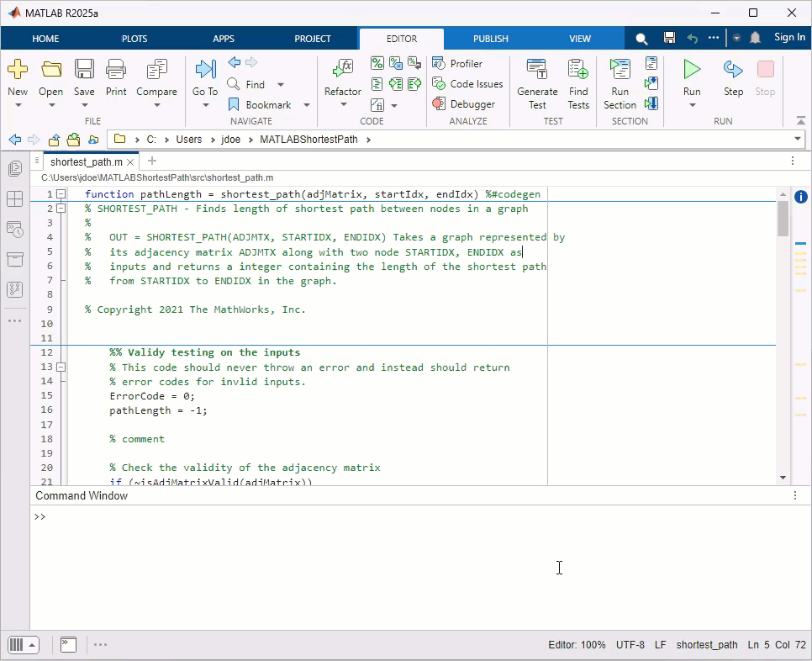
Task: Collapse comment block fold on line 2
Action: (61, 209)
